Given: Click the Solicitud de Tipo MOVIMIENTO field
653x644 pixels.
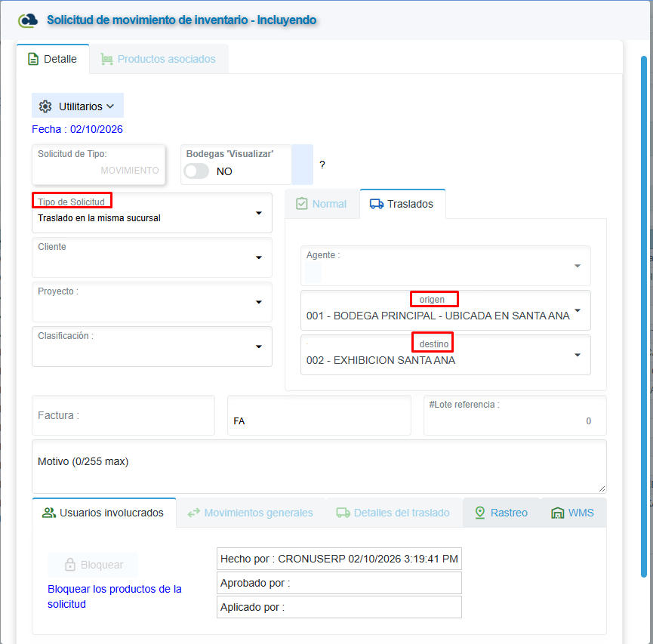Looking at the screenshot, I should pyautogui.click(x=99, y=164).
